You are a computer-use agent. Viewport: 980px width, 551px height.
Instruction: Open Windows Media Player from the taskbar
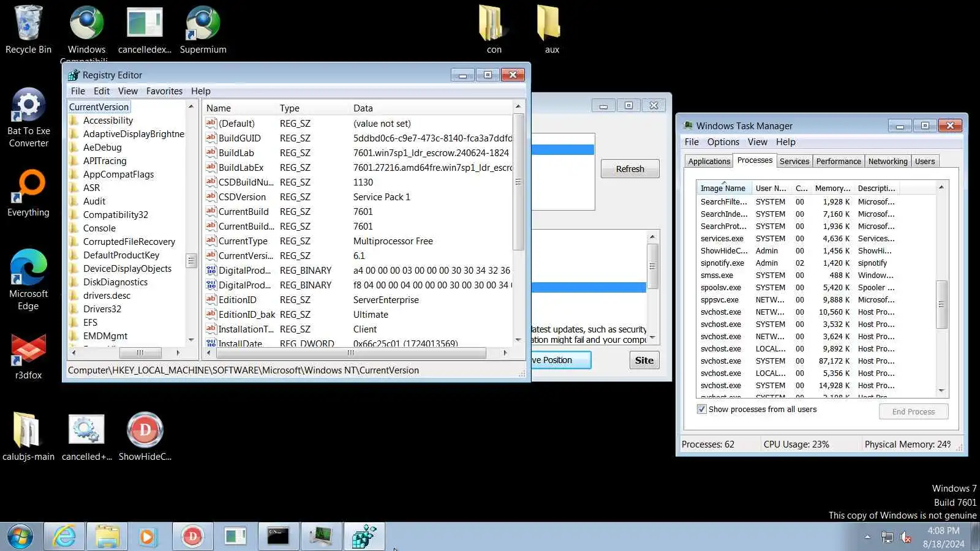147,537
